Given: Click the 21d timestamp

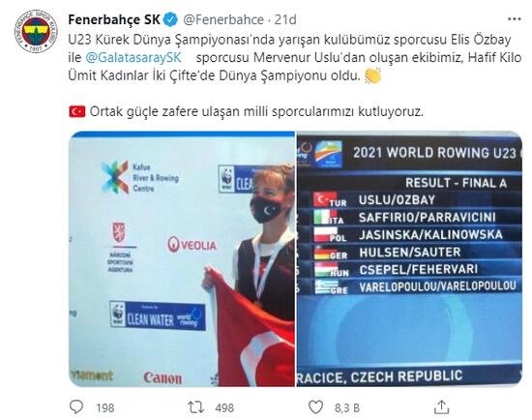Looking at the screenshot, I should click(x=285, y=19).
